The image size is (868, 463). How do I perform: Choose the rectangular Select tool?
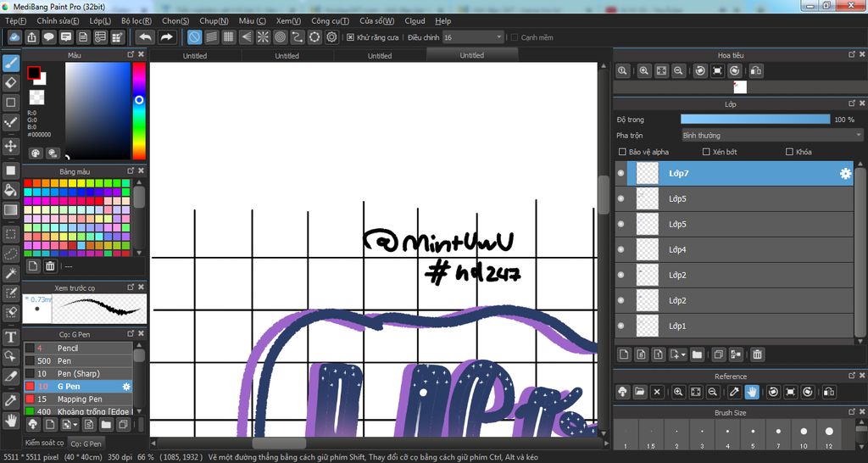(10, 234)
